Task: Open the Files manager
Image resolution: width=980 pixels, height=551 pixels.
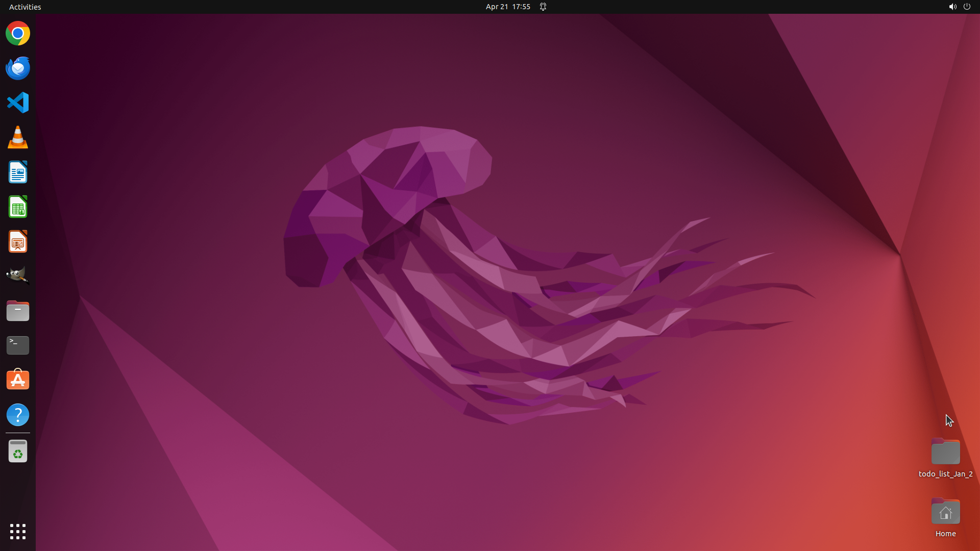Action: (x=18, y=311)
